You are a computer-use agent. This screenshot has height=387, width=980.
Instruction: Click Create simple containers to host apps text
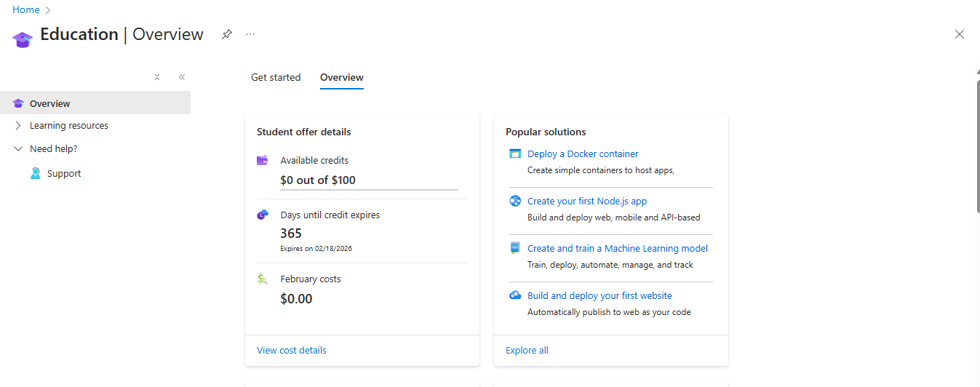click(601, 170)
